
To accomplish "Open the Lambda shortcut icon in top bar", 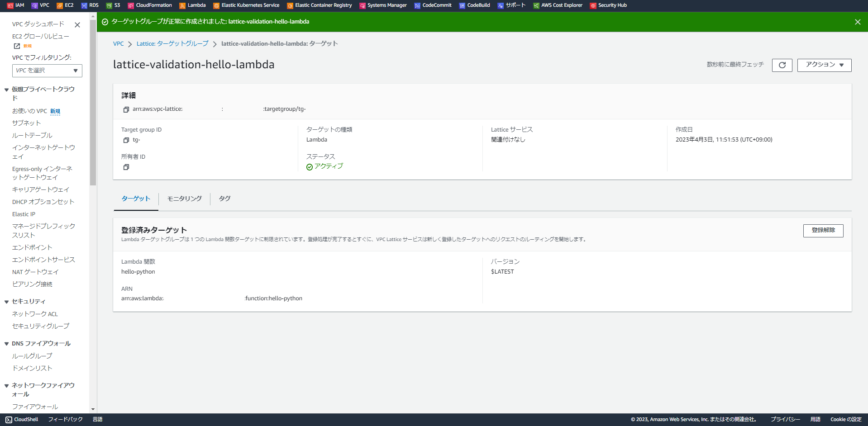I will [182, 5].
